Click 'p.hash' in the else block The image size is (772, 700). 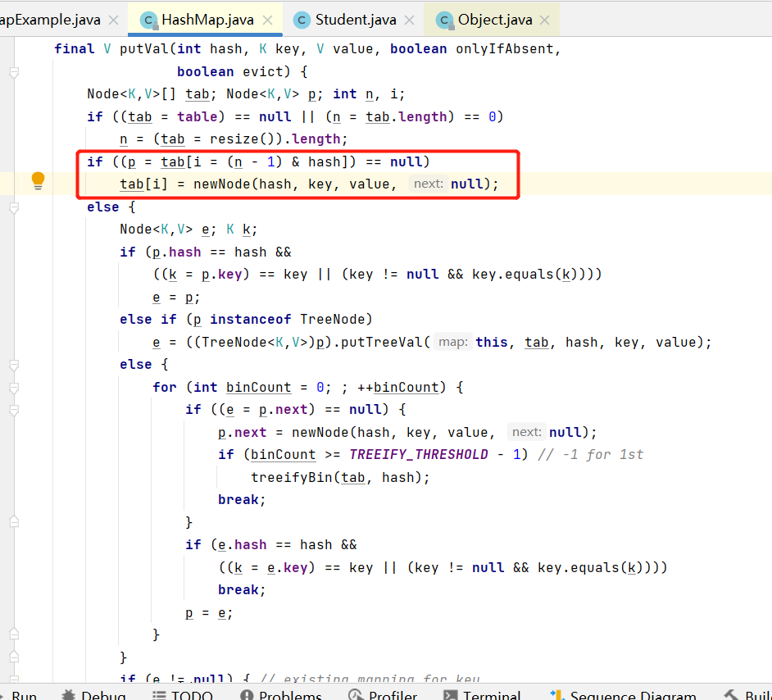177,252
